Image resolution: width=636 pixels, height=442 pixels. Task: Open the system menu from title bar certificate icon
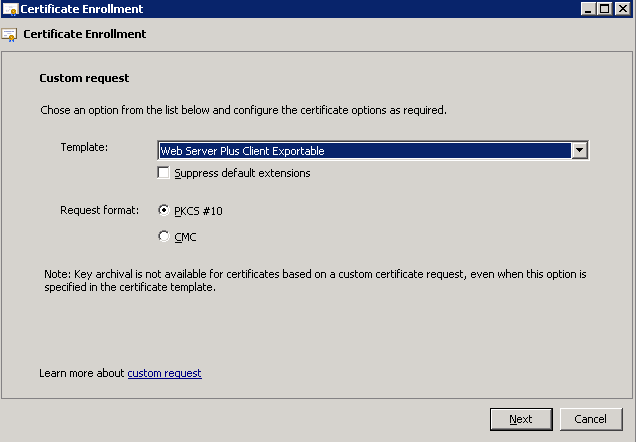click(x=10, y=9)
